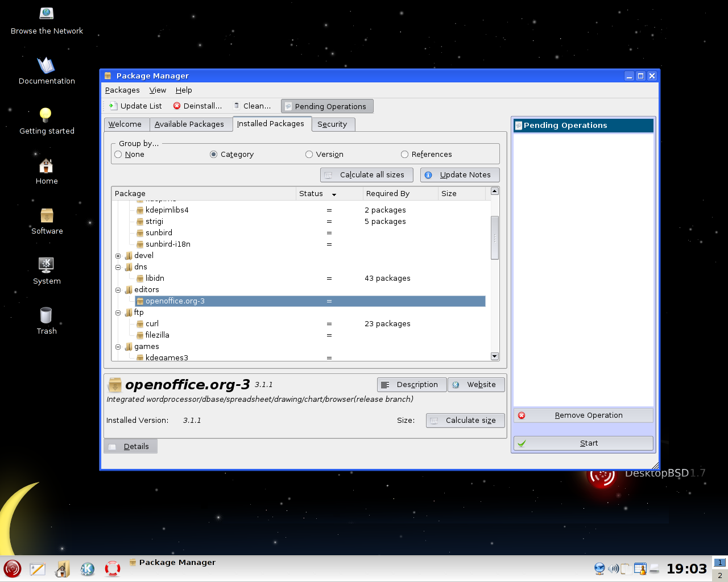This screenshot has width=728, height=582.
Task: Open the View menu
Action: (x=158, y=90)
